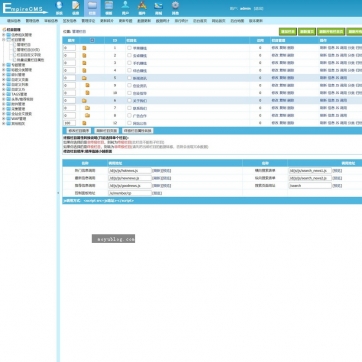The image size is (362, 362).
Task: Expand the 自定义页面 tree node
Action: pos(4,80)
